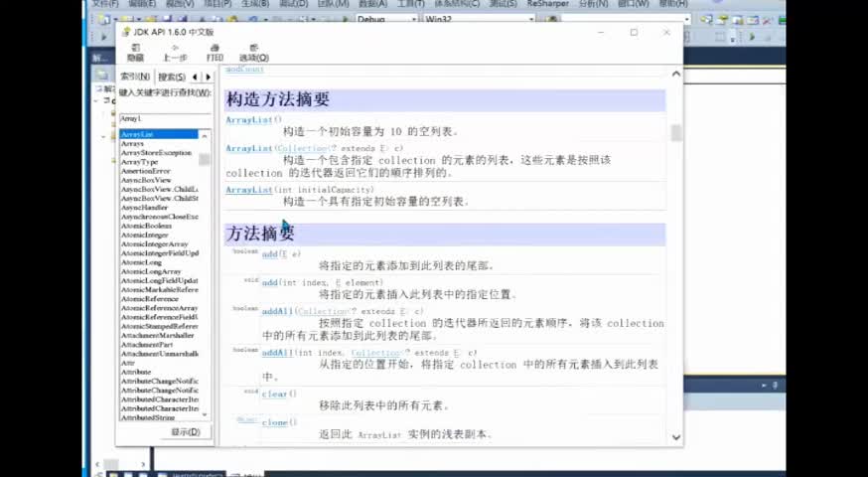Open the ArrayList(Collection) constructor link

pos(249,148)
